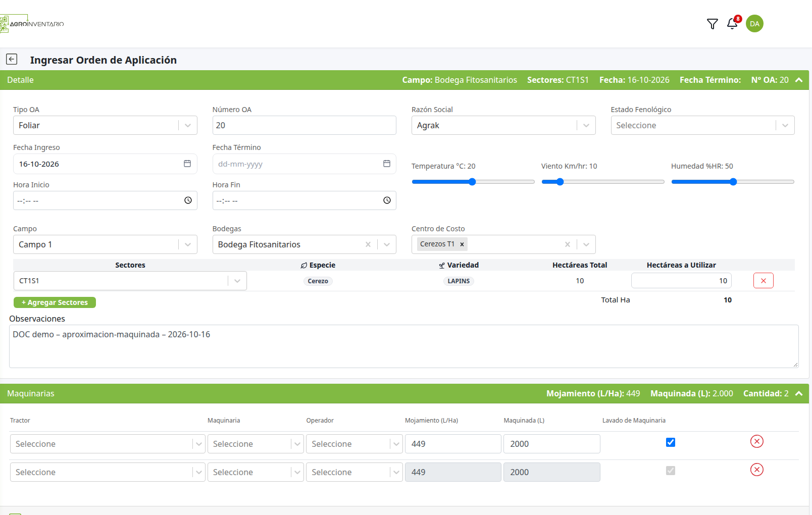Click the Agregar Sectores button
Viewport: 812px width, 515px height.
[x=55, y=302]
